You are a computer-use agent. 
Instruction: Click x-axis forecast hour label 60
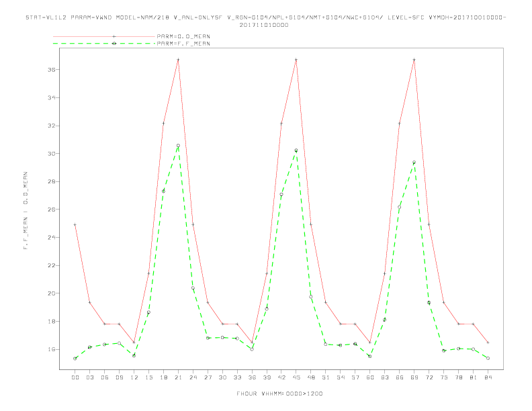(370, 377)
